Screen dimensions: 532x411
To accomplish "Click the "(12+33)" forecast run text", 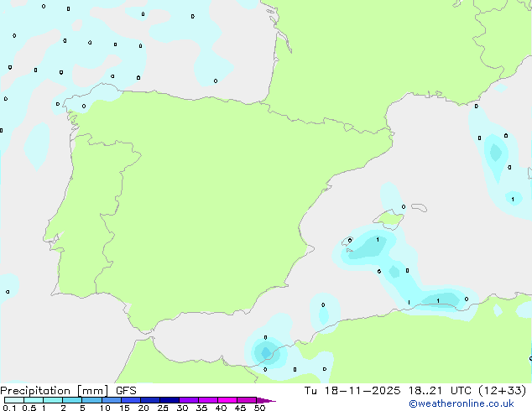I will [503, 391].
